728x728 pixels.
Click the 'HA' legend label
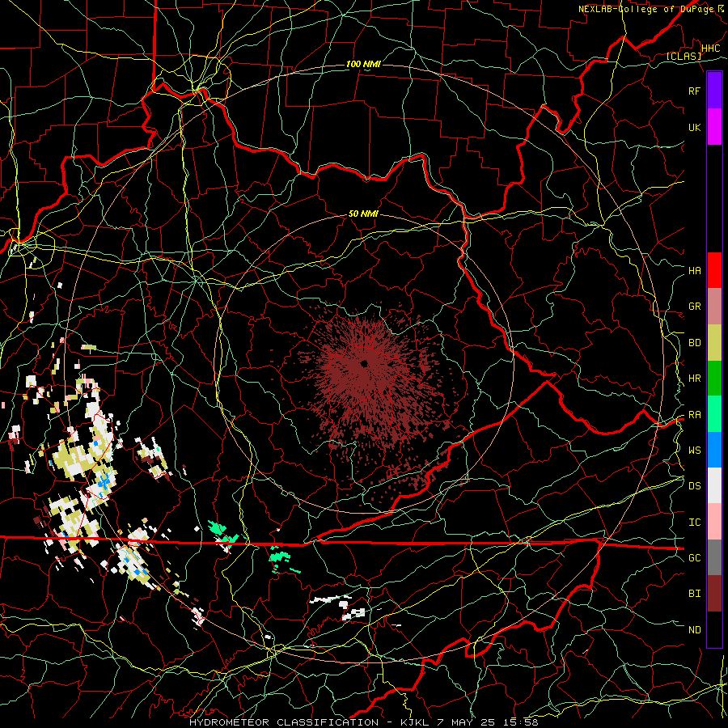(694, 271)
